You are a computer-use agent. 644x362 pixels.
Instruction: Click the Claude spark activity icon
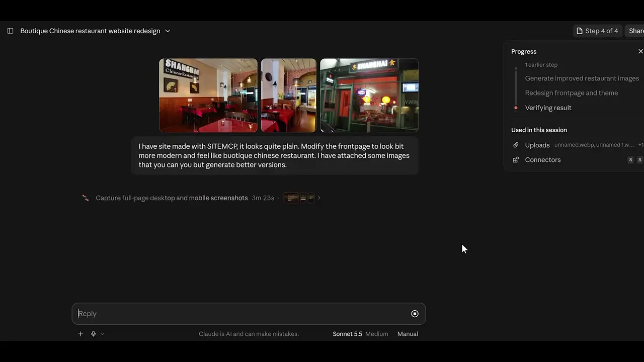tap(86, 198)
